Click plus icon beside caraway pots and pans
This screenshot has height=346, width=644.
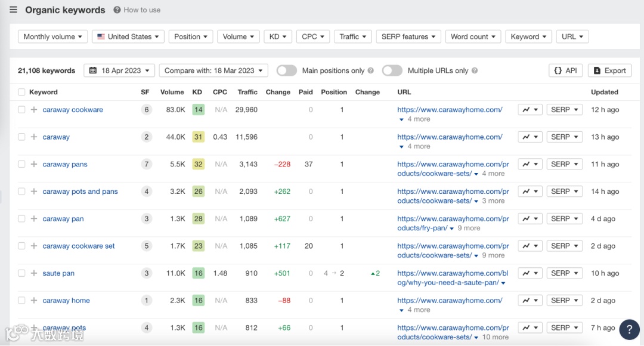pos(33,191)
